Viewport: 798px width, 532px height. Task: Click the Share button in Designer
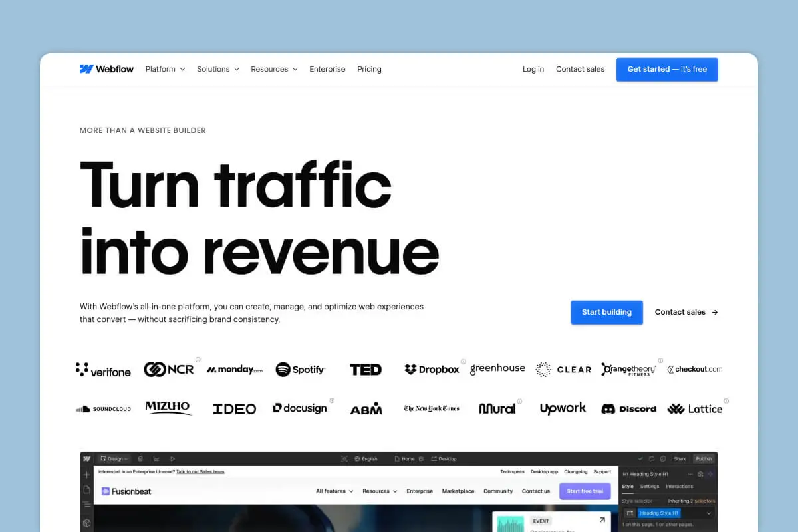tap(680, 459)
